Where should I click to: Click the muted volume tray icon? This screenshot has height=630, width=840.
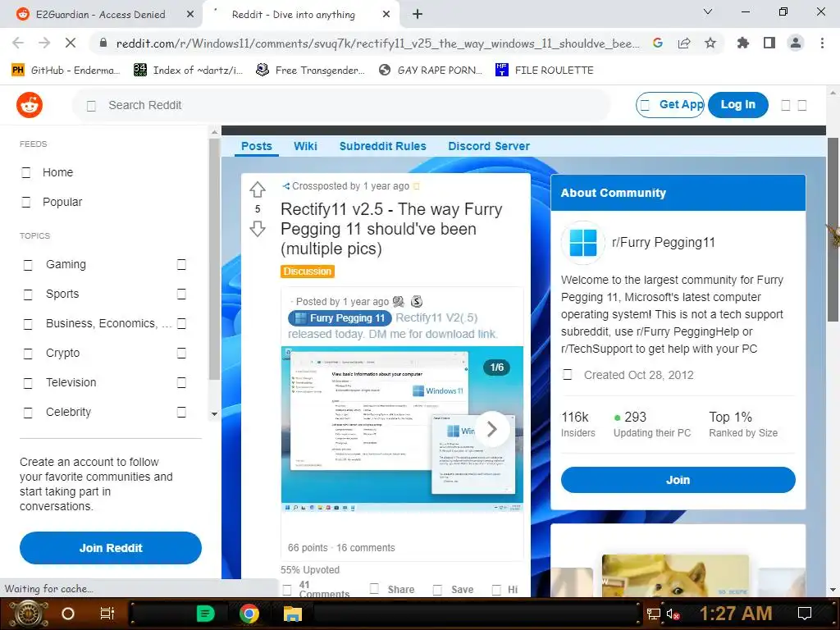click(x=673, y=614)
